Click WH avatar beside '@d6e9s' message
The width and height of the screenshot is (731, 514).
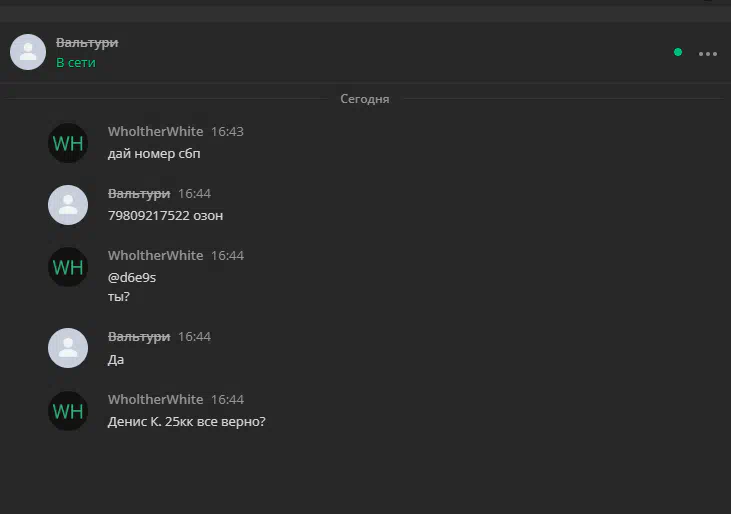point(68,267)
